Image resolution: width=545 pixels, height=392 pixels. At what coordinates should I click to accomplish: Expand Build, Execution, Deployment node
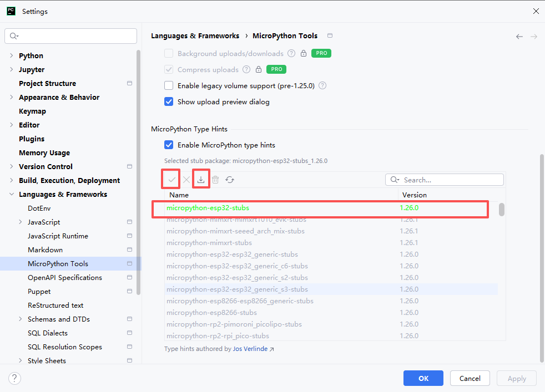click(12, 180)
